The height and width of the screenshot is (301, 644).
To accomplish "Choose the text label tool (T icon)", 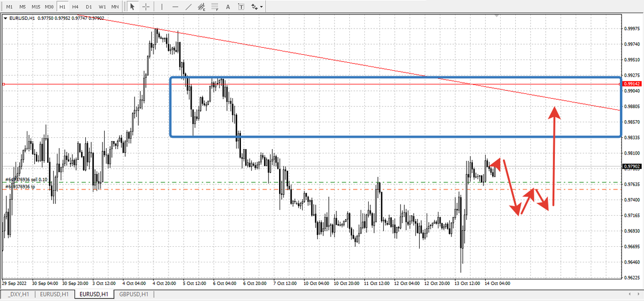I will pos(241,7).
